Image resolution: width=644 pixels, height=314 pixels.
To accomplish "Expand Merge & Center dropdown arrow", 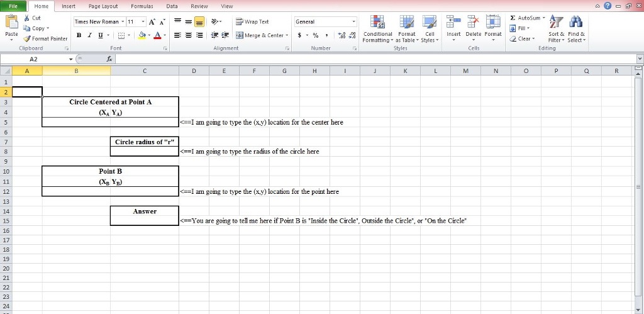I will (287, 35).
